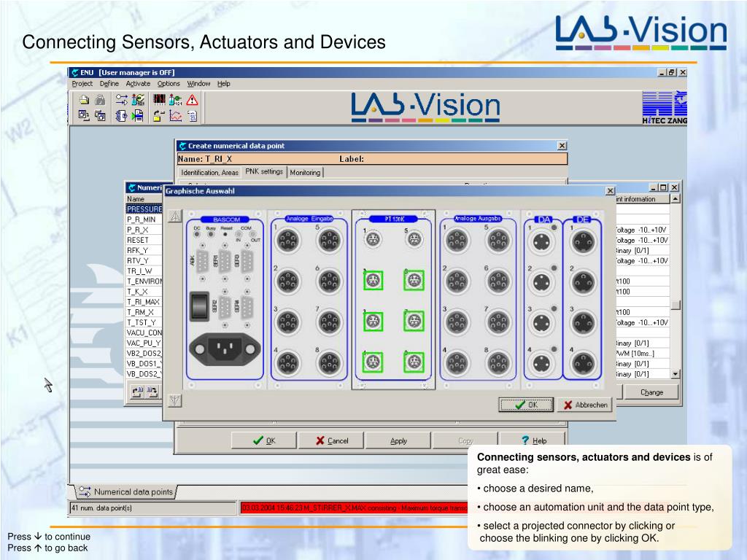Image resolution: width=747 pixels, height=560 pixels.
Task: Select PRESSURE row in numerical list
Action: [144, 209]
